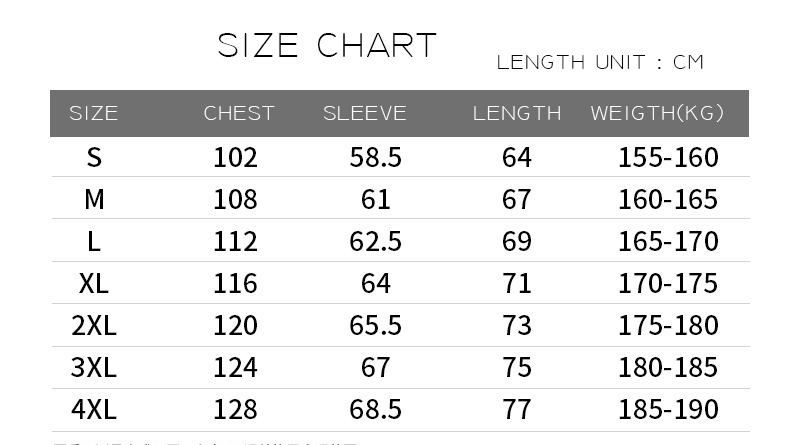Click the SIZE CHART title

[327, 45]
